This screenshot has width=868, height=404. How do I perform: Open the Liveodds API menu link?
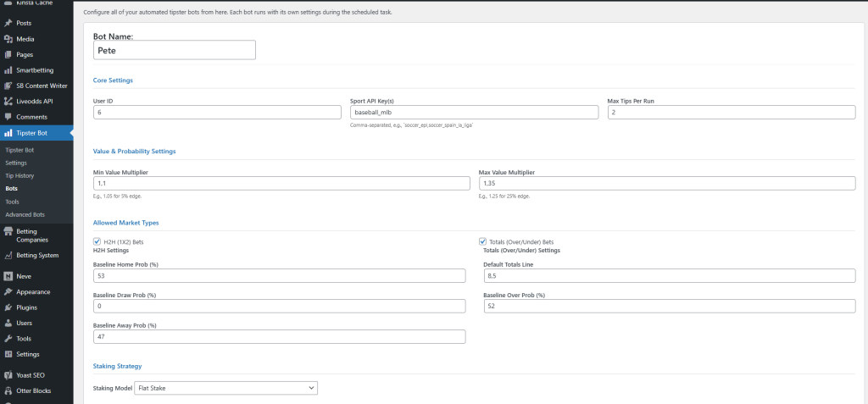pos(35,101)
